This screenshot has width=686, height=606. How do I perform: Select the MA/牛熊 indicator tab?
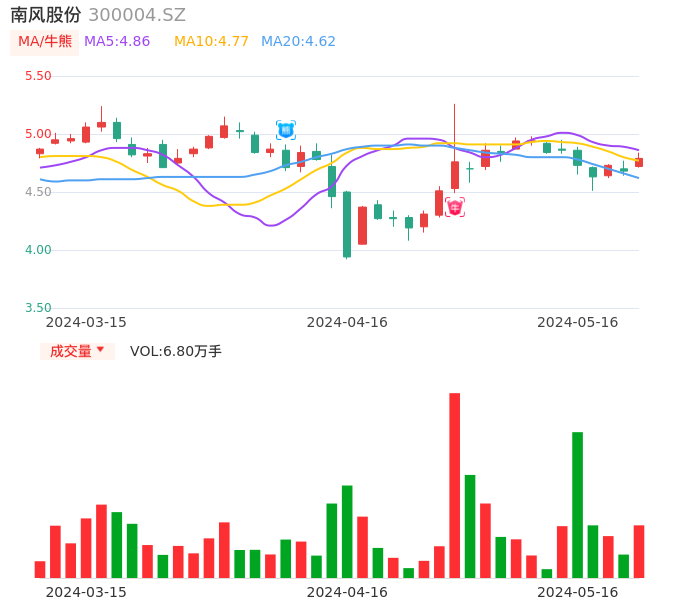[45, 42]
